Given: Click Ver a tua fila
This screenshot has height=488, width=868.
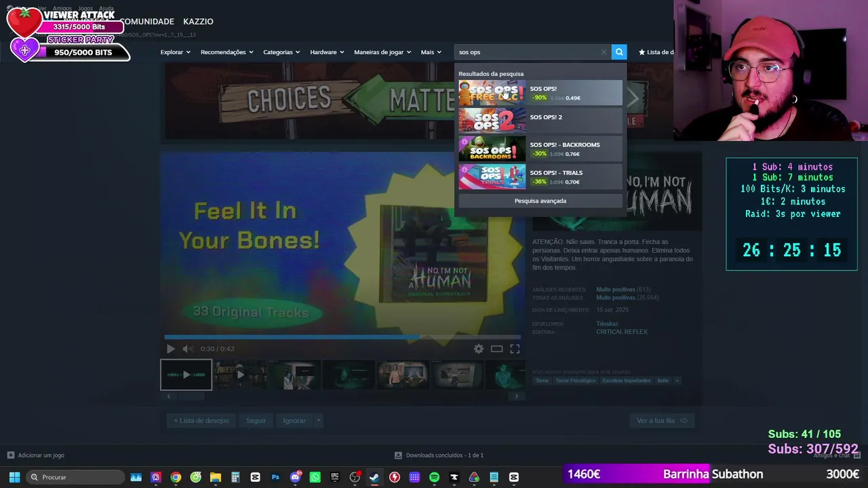Looking at the screenshot, I should (662, 421).
